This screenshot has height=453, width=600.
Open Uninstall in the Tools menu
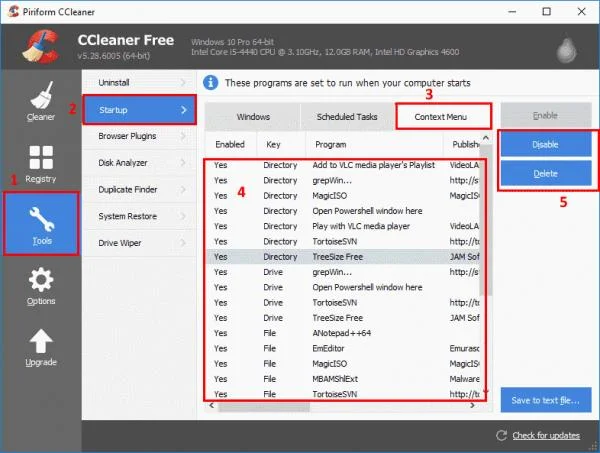(x=139, y=83)
